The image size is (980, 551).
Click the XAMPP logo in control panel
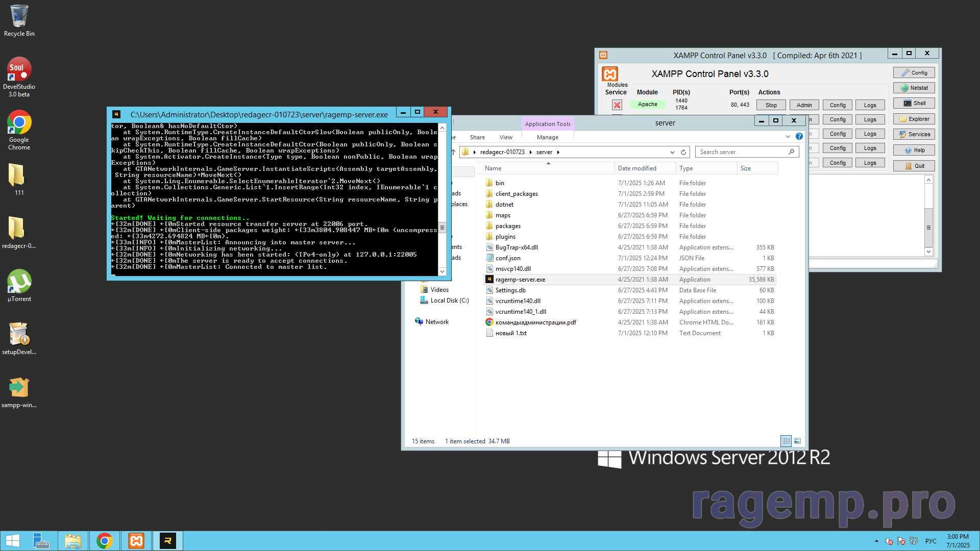click(610, 74)
